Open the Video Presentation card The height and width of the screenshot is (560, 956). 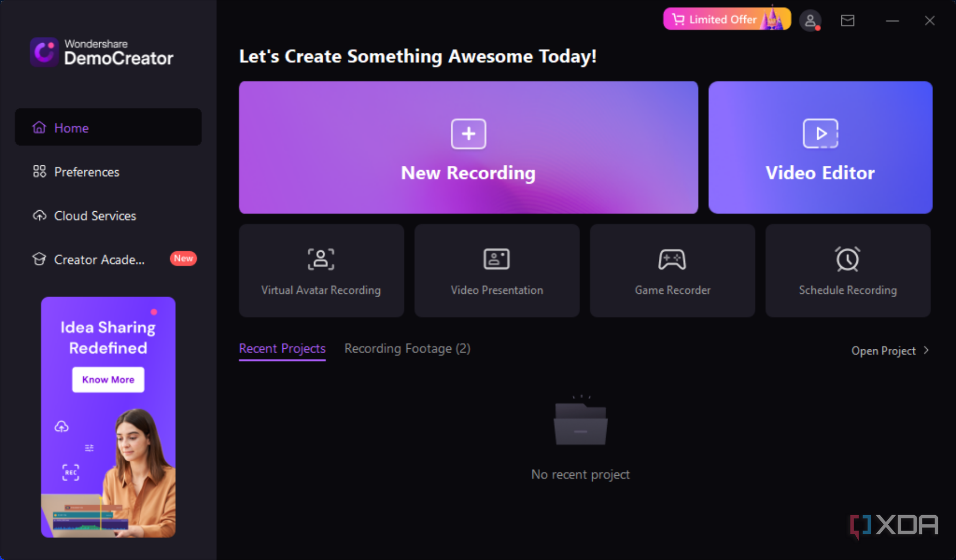pos(497,270)
